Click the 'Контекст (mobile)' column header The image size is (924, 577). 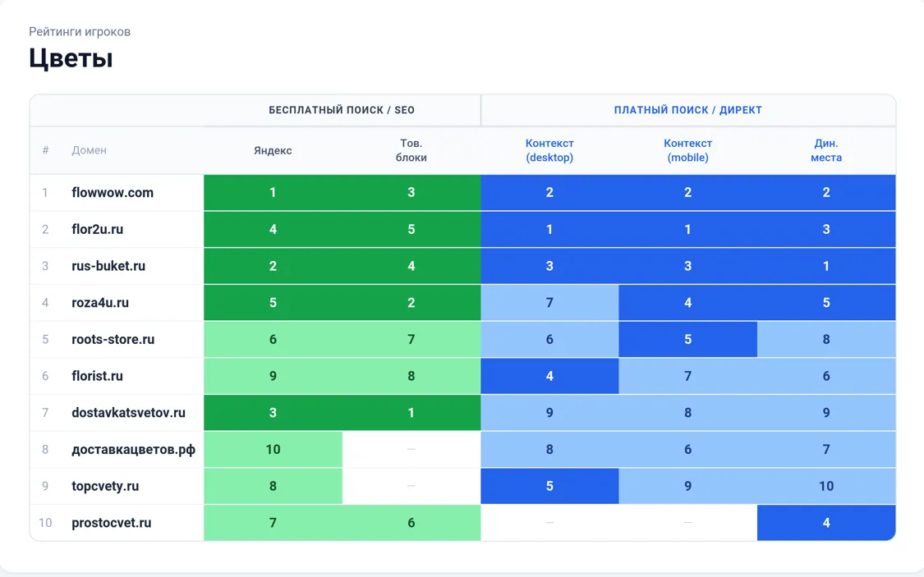point(687,150)
